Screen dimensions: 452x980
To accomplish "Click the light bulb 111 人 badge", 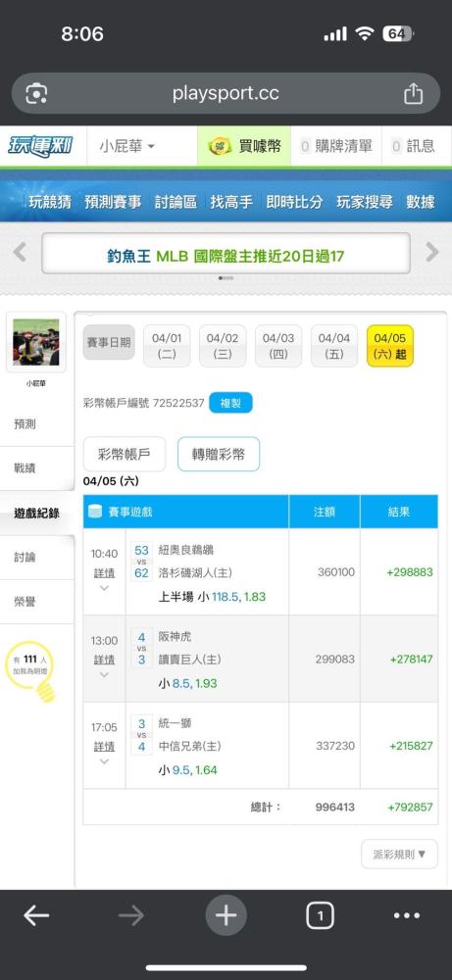I will pos(30,670).
